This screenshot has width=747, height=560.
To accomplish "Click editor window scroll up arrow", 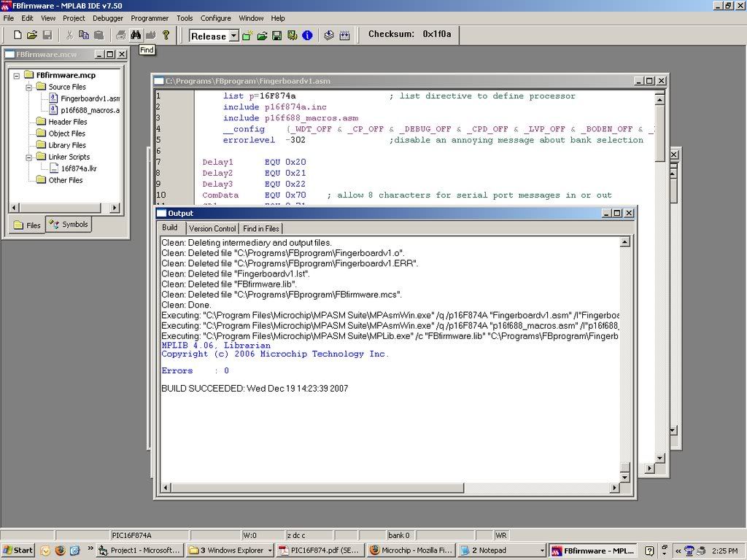I will (659, 99).
